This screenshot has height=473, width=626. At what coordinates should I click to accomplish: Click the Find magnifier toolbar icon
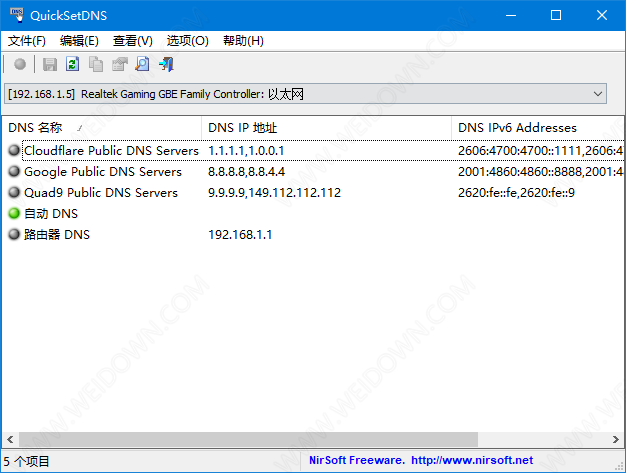[x=142, y=64]
